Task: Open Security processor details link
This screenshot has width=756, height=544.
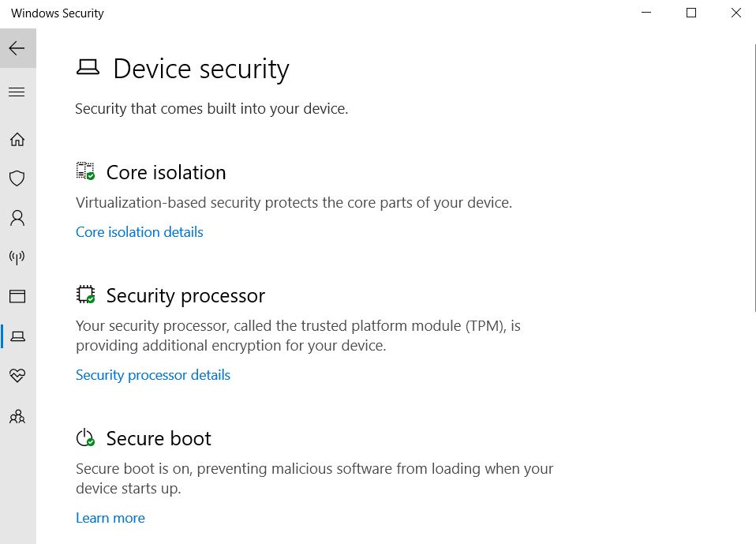Action: click(153, 375)
